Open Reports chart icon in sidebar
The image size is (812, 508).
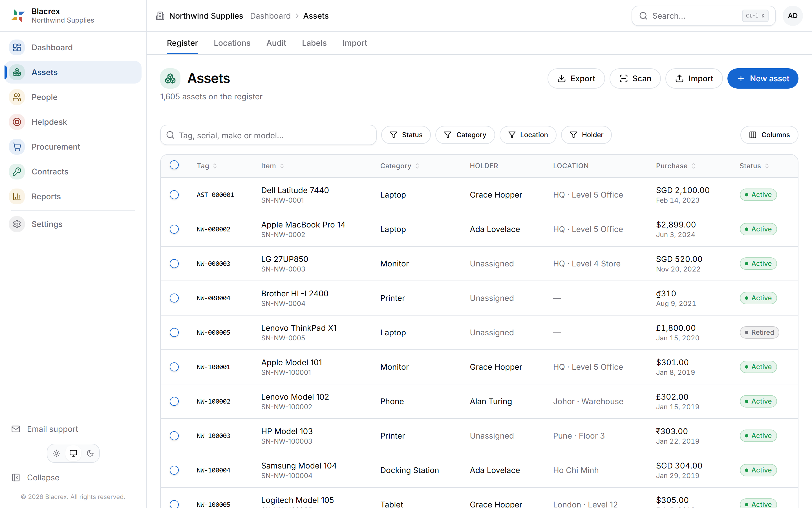point(17,196)
